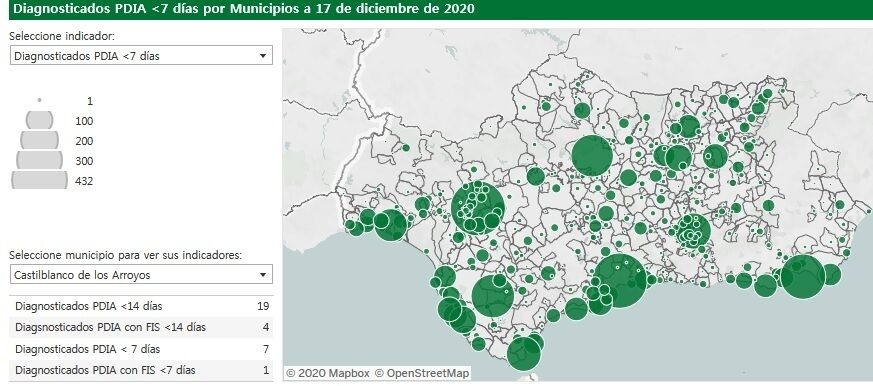This screenshot has width=873, height=386.
Task: Click the legend bubble labeled 300
Action: [x=40, y=160]
